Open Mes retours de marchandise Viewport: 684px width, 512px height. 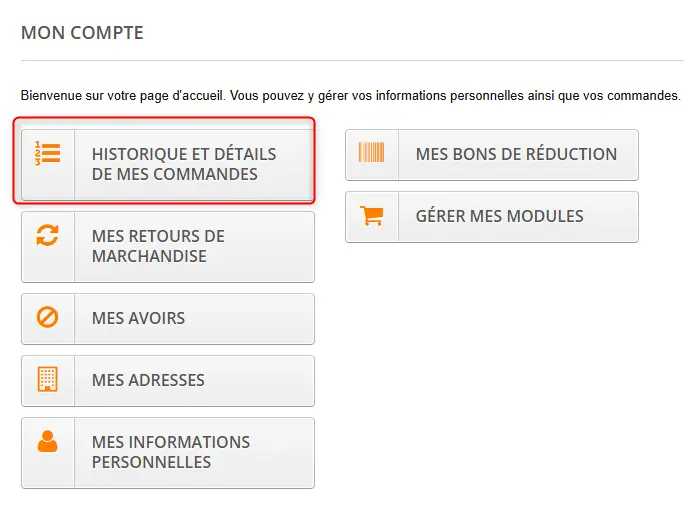coord(168,247)
